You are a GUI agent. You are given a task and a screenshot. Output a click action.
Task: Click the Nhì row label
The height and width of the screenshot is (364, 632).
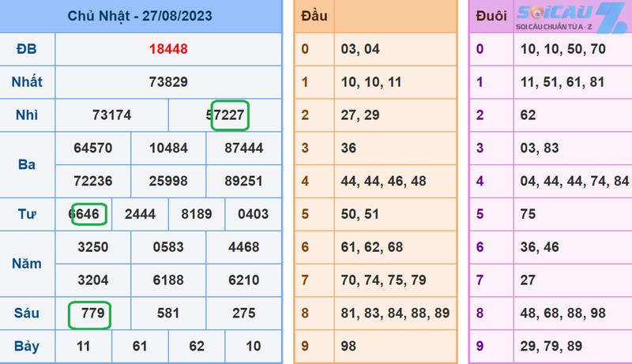[27, 115]
